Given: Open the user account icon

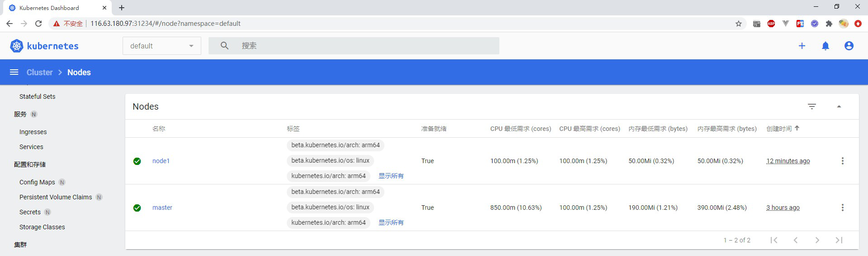Looking at the screenshot, I should 849,46.
